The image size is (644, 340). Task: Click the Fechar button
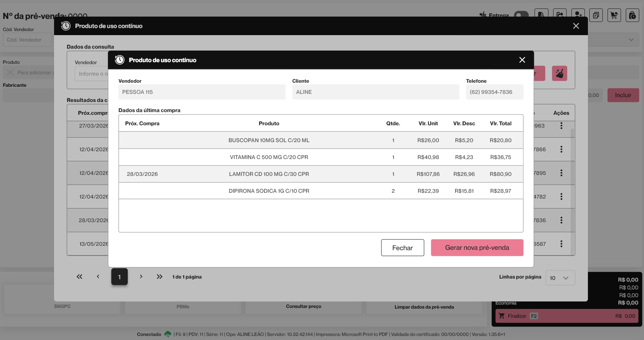point(402,248)
